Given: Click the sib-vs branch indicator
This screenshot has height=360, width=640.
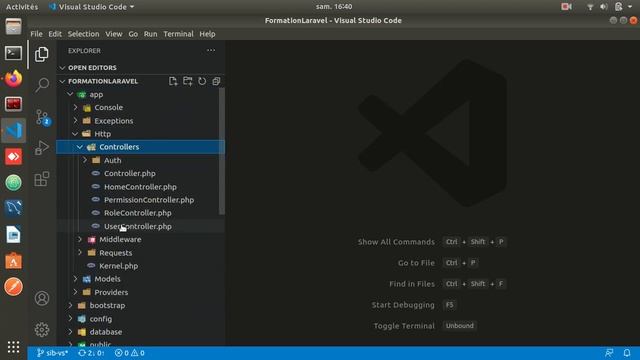Looking at the screenshot, I should point(52,353).
